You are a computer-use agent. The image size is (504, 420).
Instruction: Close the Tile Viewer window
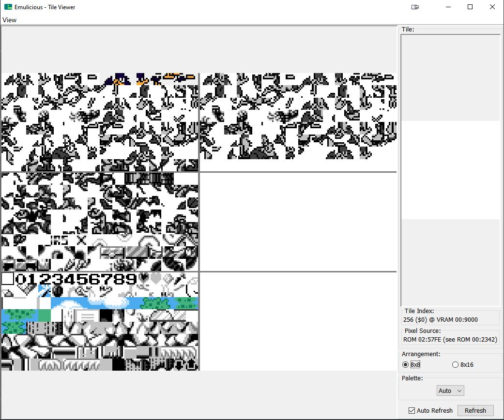tap(492, 7)
